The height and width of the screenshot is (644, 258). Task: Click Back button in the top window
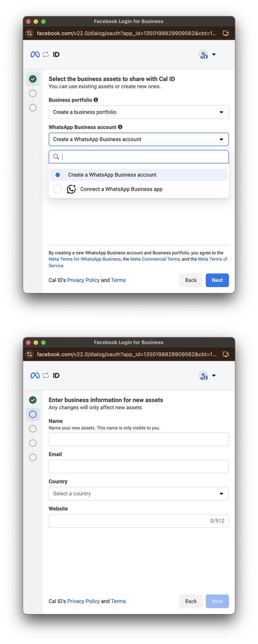pos(191,281)
